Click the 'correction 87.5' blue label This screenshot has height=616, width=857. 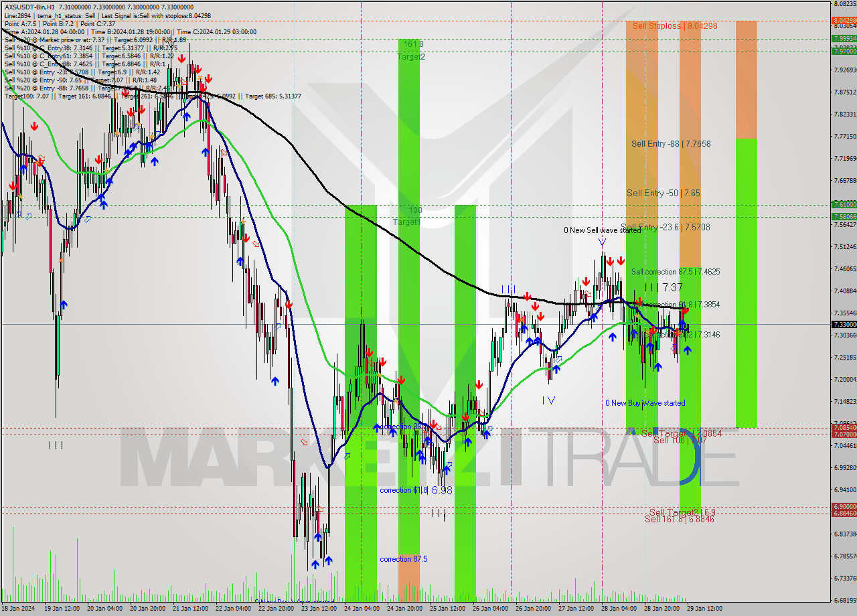(404, 559)
